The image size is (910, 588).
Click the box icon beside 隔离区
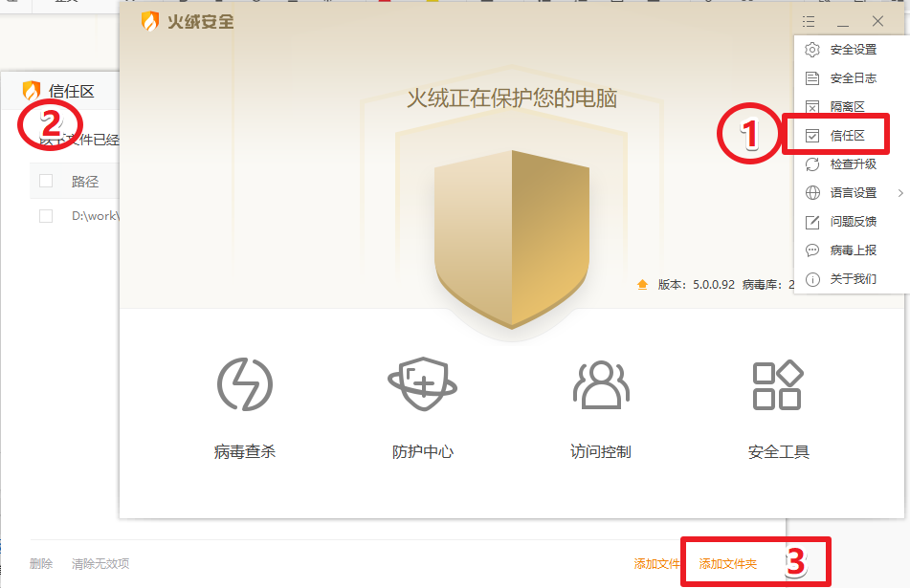pos(812,107)
